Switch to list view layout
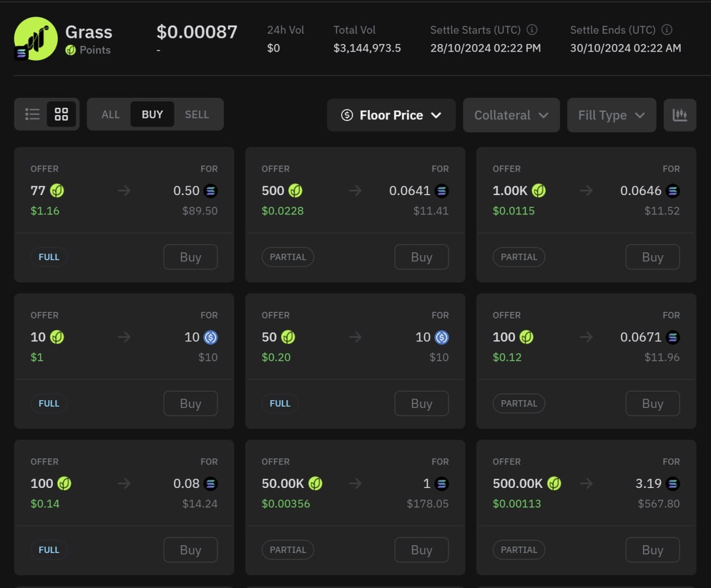 point(33,114)
